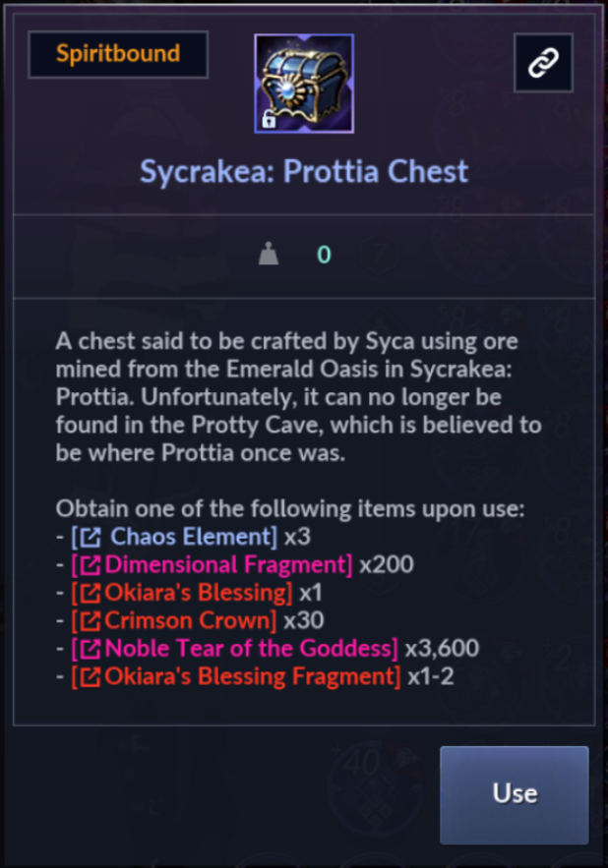Open Noble Tear of the Goddess link
This screenshot has height=868, width=608.
tap(234, 648)
